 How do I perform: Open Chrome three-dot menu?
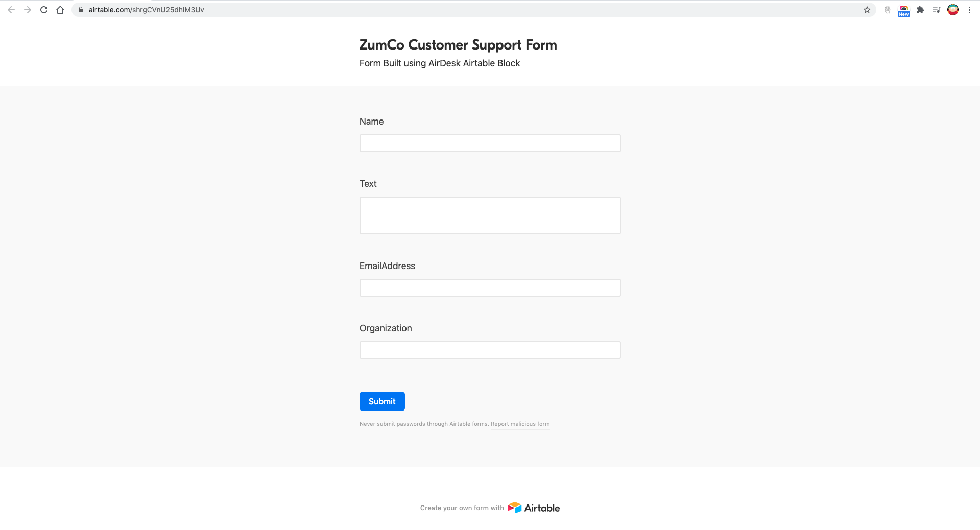click(x=969, y=10)
